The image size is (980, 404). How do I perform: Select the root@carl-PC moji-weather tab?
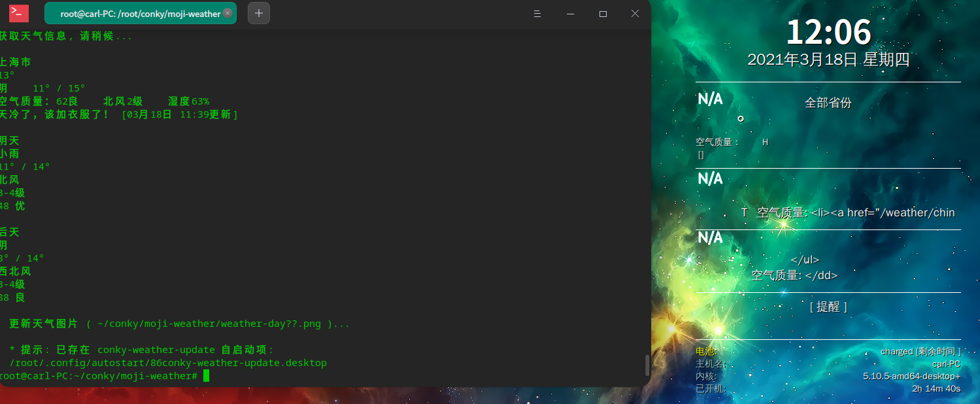coord(140,13)
